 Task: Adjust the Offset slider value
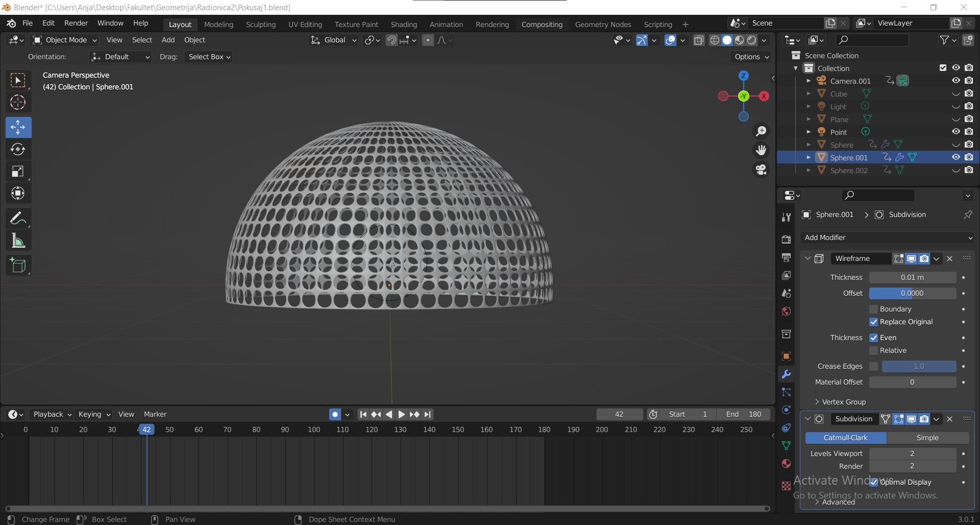point(912,293)
